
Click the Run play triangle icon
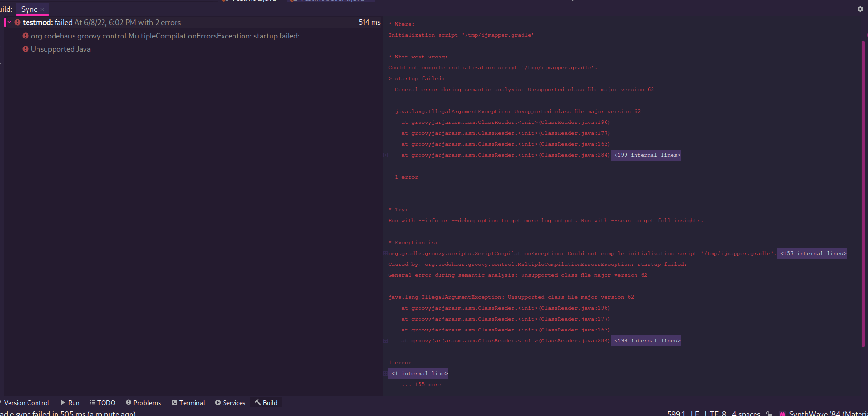63,402
